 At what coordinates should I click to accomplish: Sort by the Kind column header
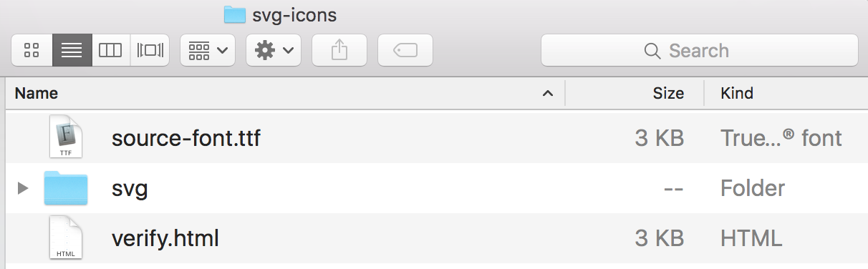click(737, 93)
